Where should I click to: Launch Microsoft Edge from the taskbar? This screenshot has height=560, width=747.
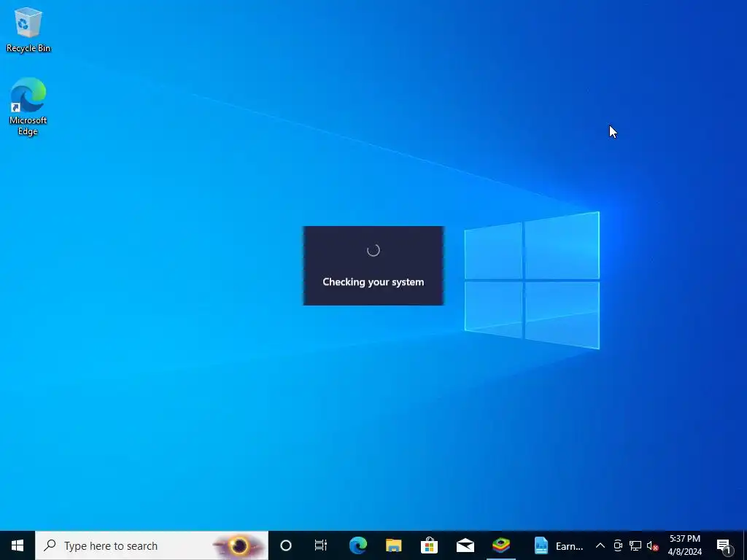[x=357, y=545]
